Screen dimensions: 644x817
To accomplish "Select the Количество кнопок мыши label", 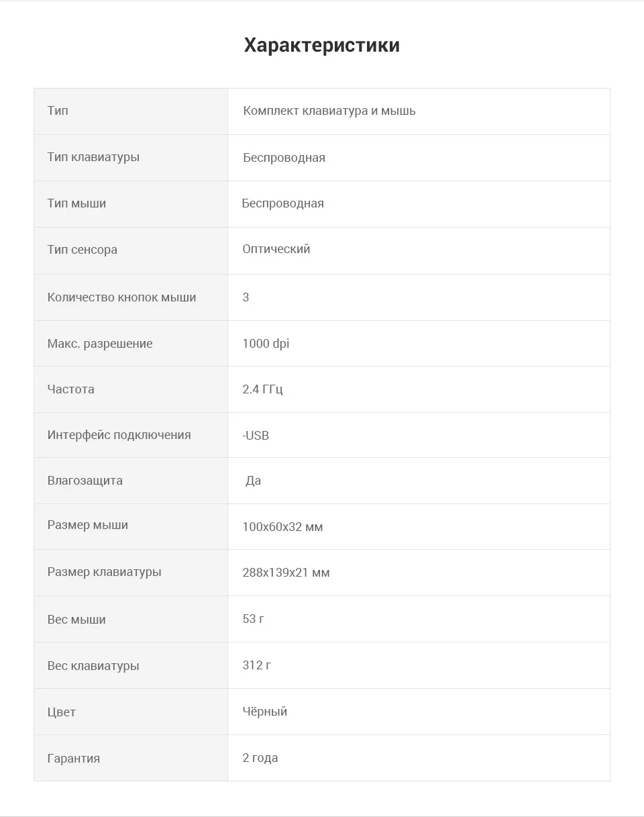I will (121, 297).
